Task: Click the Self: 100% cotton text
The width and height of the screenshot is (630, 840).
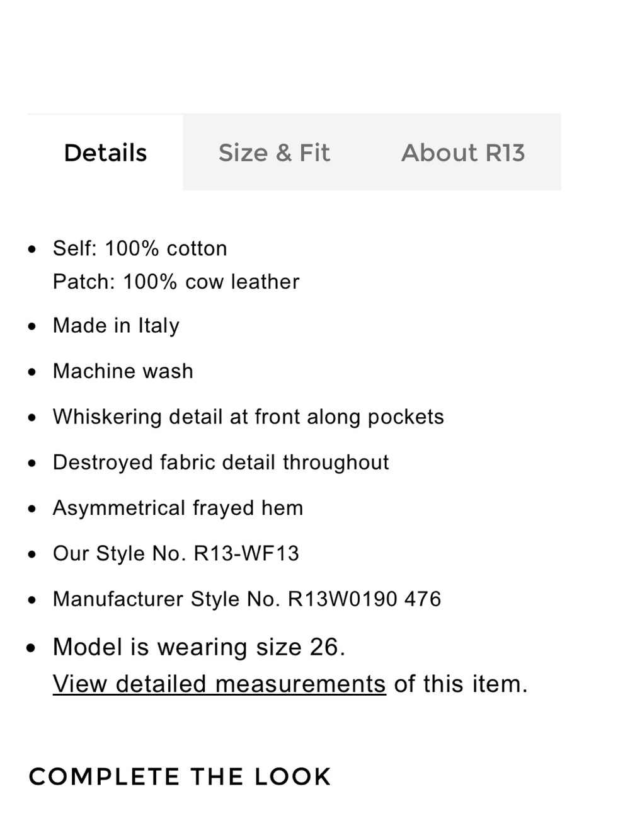Action: coord(140,248)
